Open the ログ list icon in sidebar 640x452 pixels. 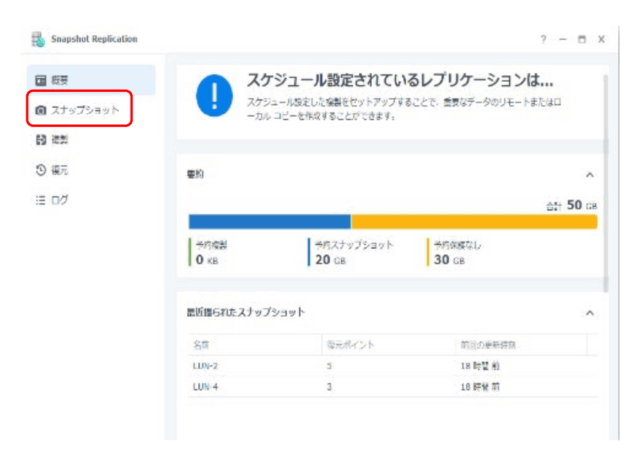[41, 200]
